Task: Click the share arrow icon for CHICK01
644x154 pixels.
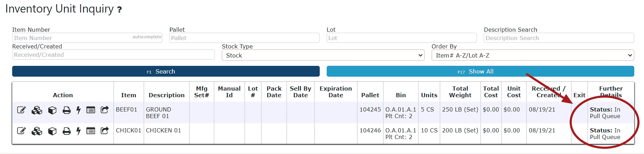Action: [x=105, y=131]
